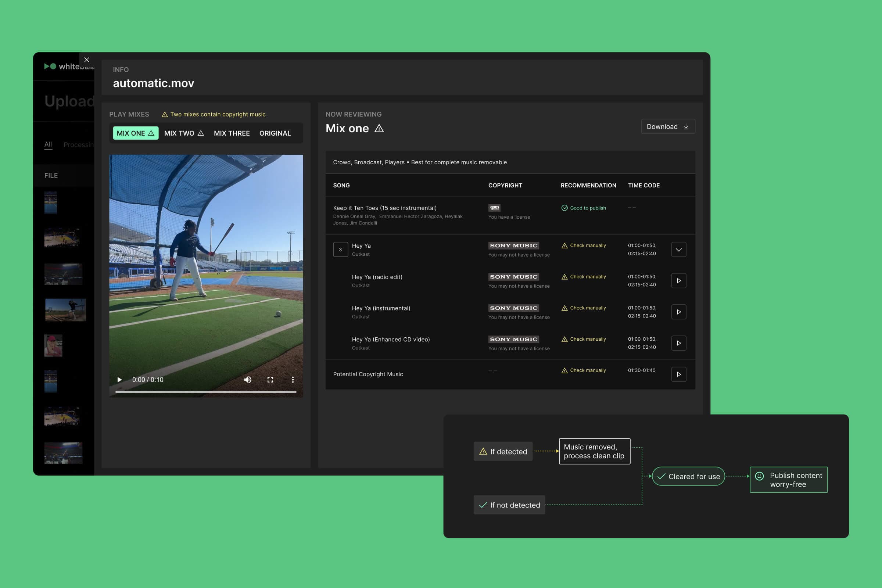Show the All files filter
882x588 pixels.
tap(48, 144)
